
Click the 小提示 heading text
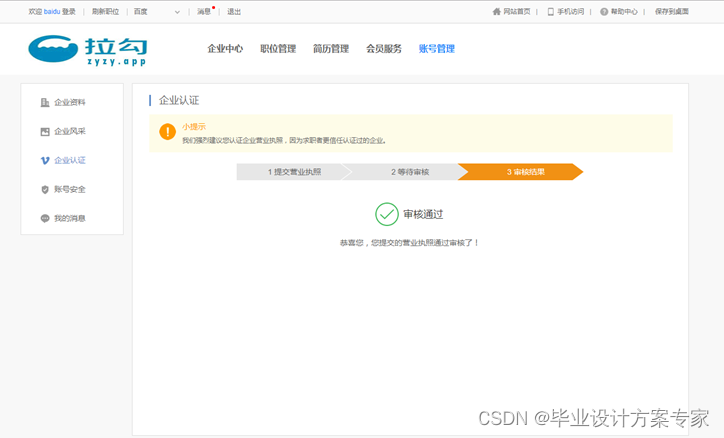[194, 126]
